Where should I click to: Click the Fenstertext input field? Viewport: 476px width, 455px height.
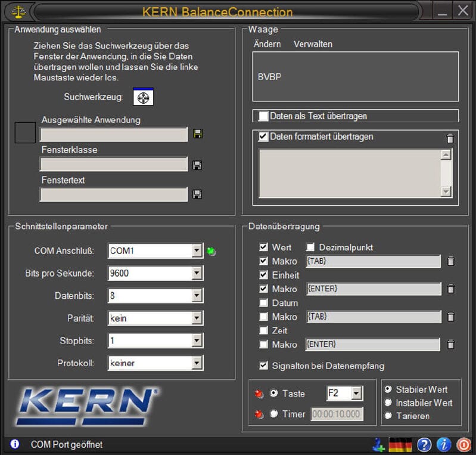point(114,194)
